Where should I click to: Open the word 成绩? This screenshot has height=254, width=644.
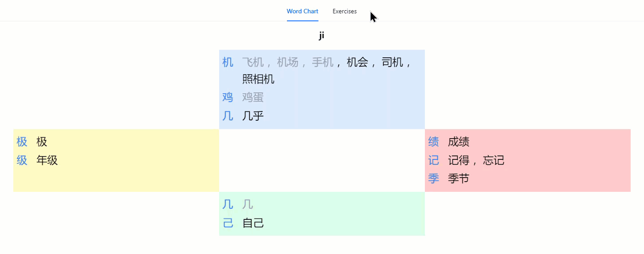[x=459, y=142]
